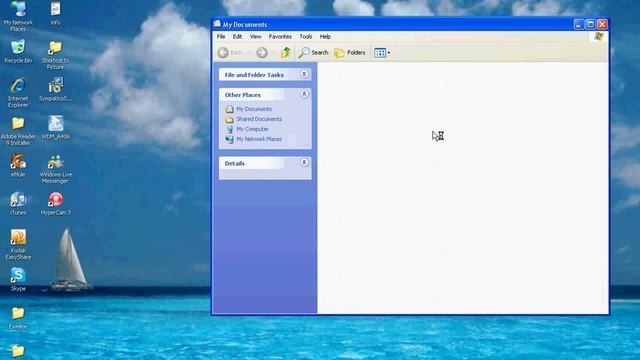Open the Sympatico desktop shortcut
The image size is (640, 360).
[x=56, y=89]
